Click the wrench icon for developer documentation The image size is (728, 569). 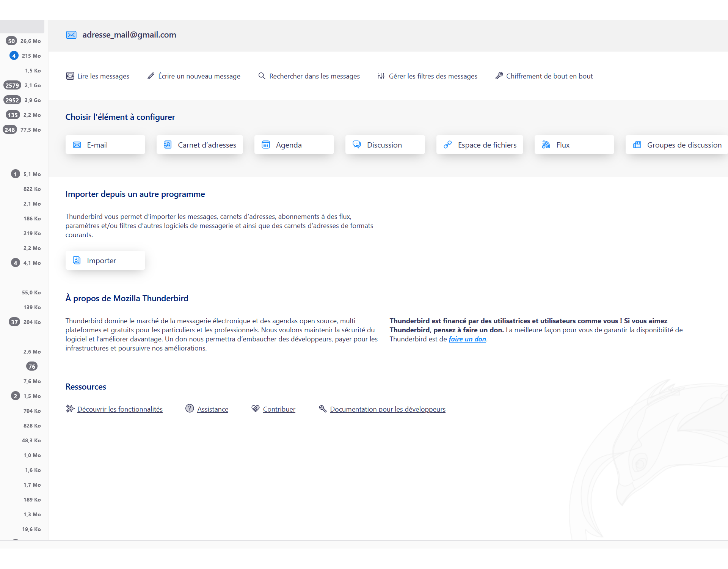coord(323,409)
